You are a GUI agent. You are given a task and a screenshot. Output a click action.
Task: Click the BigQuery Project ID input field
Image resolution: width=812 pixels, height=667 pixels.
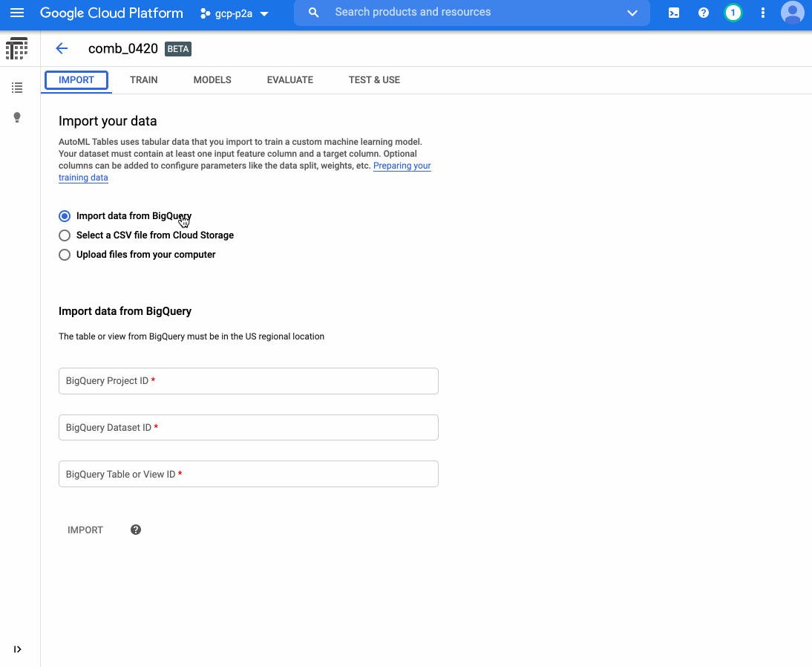point(248,380)
